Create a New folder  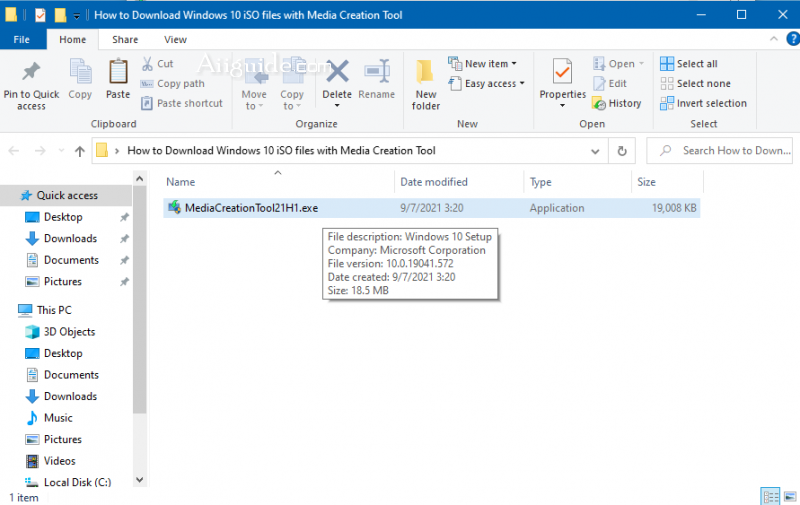point(426,85)
